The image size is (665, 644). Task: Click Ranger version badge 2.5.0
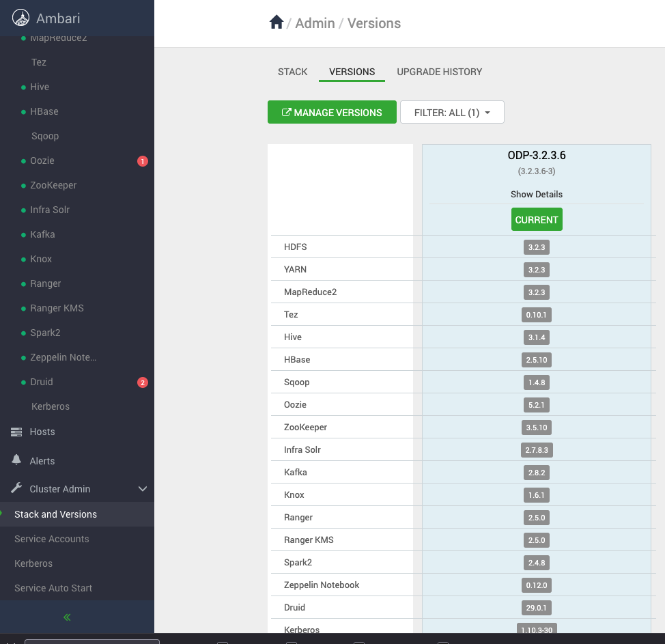pyautogui.click(x=537, y=517)
